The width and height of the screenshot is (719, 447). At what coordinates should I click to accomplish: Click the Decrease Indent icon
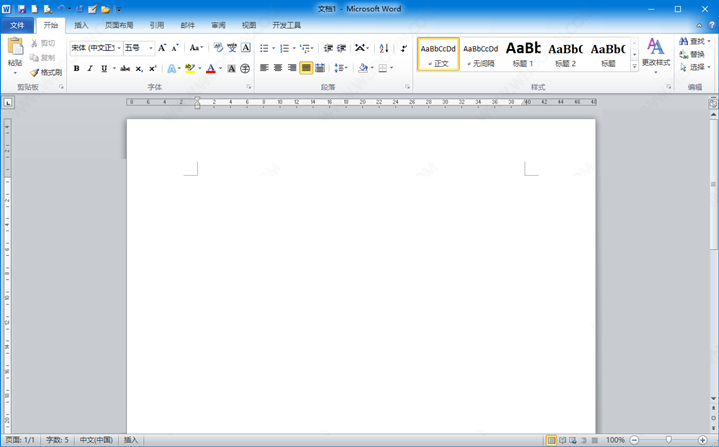click(x=328, y=48)
